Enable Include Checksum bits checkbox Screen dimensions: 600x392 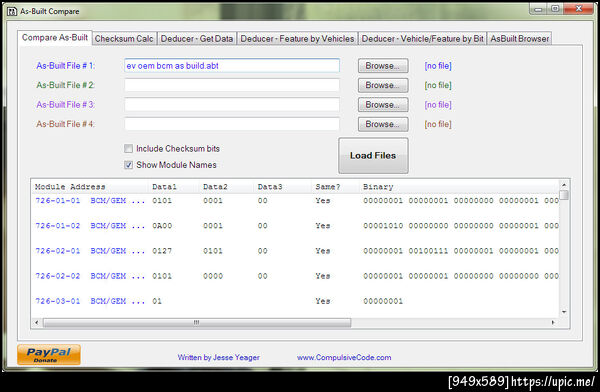click(129, 149)
